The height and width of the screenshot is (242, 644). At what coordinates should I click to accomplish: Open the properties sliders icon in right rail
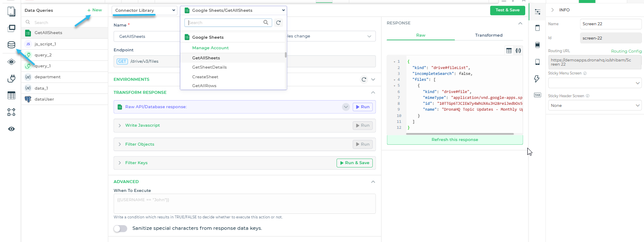[537, 12]
